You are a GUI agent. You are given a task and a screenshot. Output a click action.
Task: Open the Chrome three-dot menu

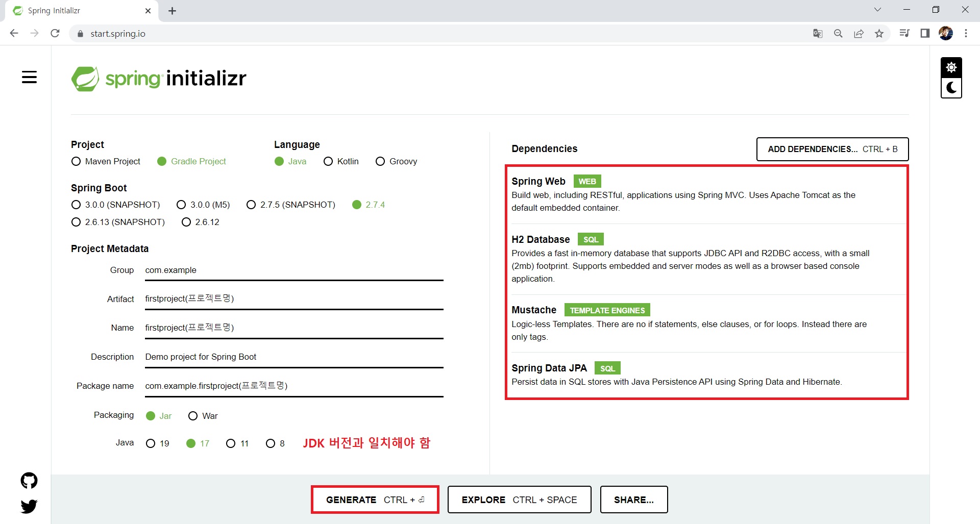pos(966,33)
